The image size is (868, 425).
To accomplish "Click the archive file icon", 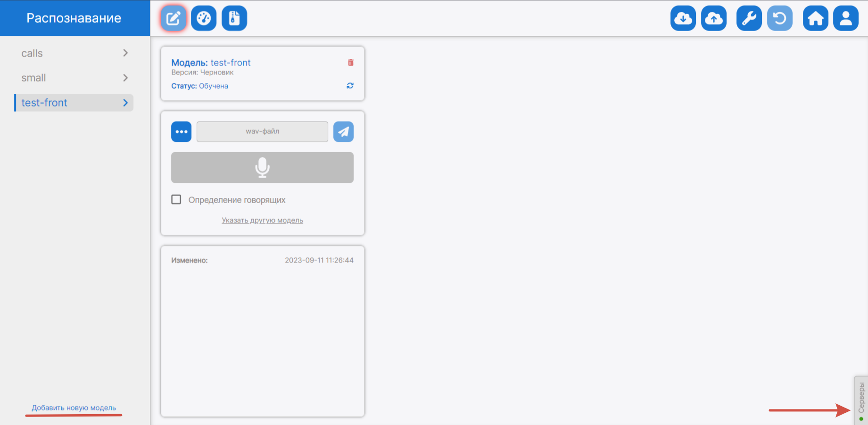I will (x=234, y=18).
